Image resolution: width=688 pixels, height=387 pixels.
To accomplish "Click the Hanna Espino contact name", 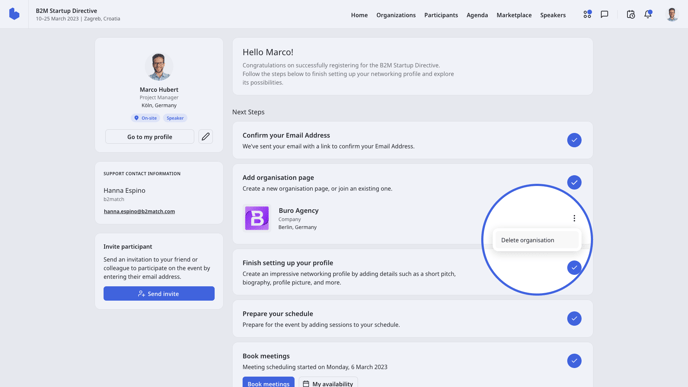I will 124,190.
